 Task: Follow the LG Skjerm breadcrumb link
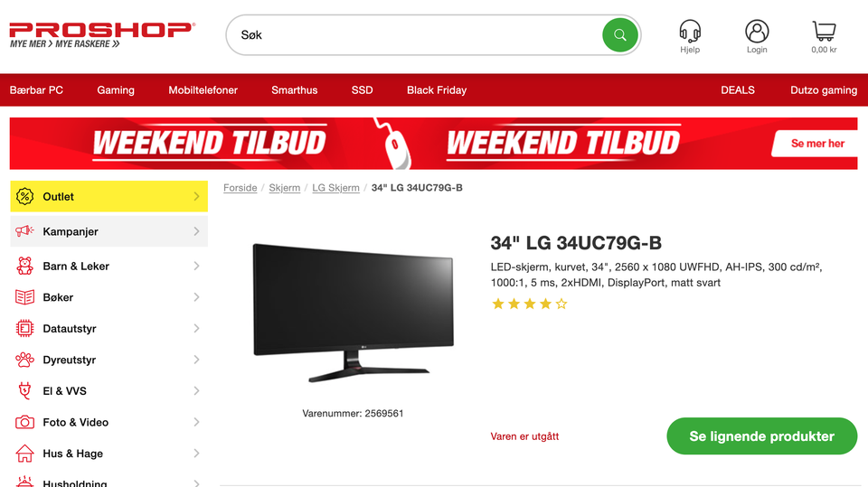tap(335, 188)
